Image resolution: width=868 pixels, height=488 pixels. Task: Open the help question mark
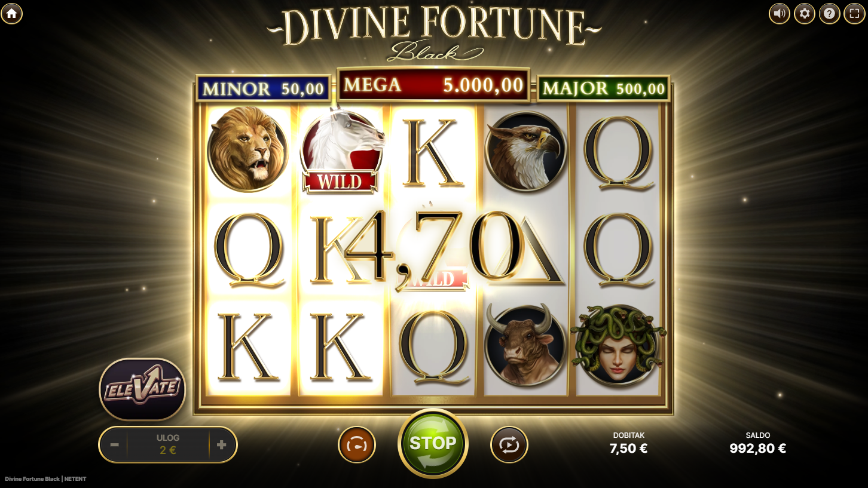tap(830, 13)
